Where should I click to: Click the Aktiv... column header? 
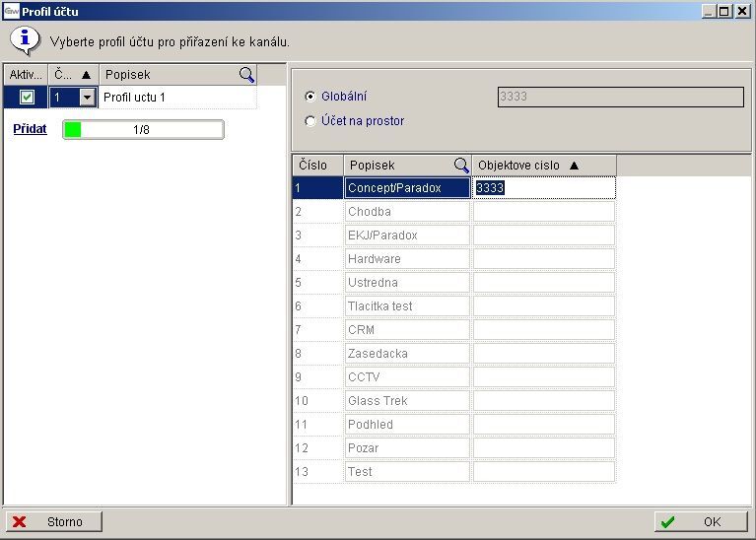[x=26, y=75]
